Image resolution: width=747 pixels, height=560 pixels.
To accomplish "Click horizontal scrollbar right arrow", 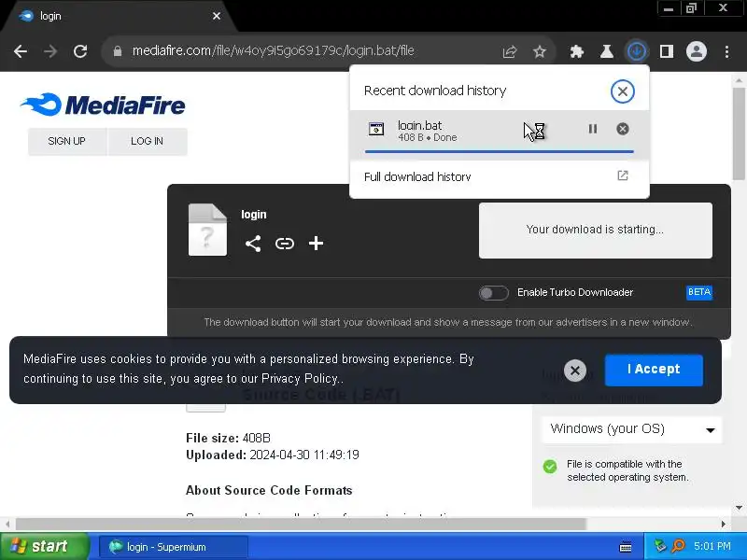I will point(723,525).
